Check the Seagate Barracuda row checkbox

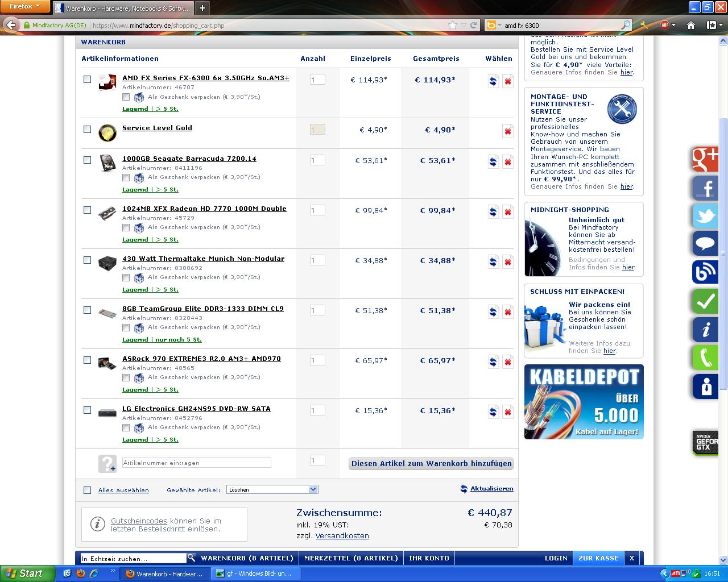pyautogui.click(x=87, y=160)
